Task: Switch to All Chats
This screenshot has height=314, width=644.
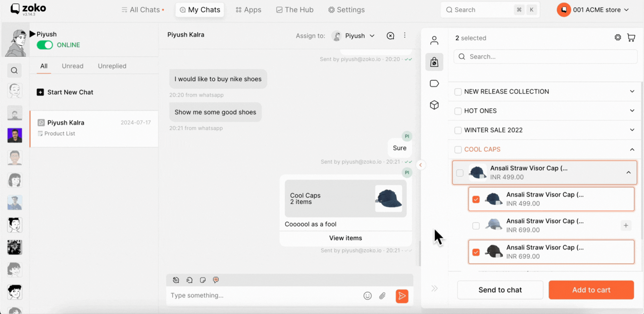Action: pyautogui.click(x=143, y=10)
